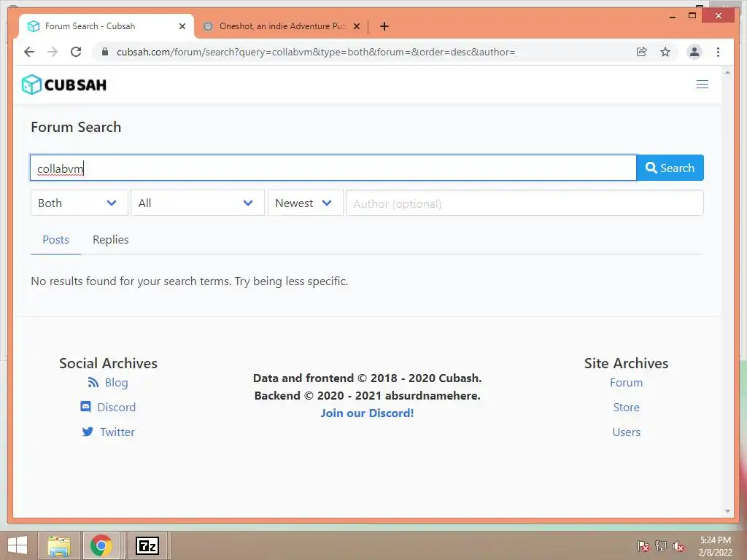747x560 pixels.
Task: Click the browser forward arrow
Action: tap(53, 52)
